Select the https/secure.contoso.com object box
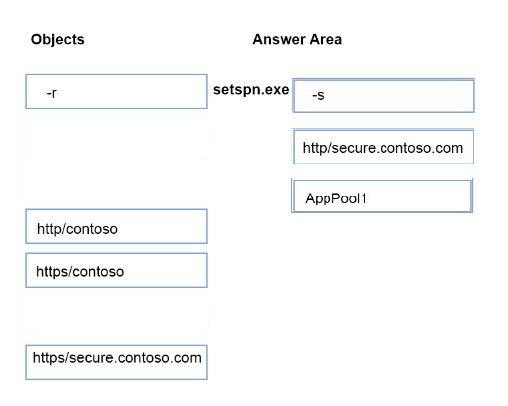Viewport: 508px width, 406px height. coord(116,362)
